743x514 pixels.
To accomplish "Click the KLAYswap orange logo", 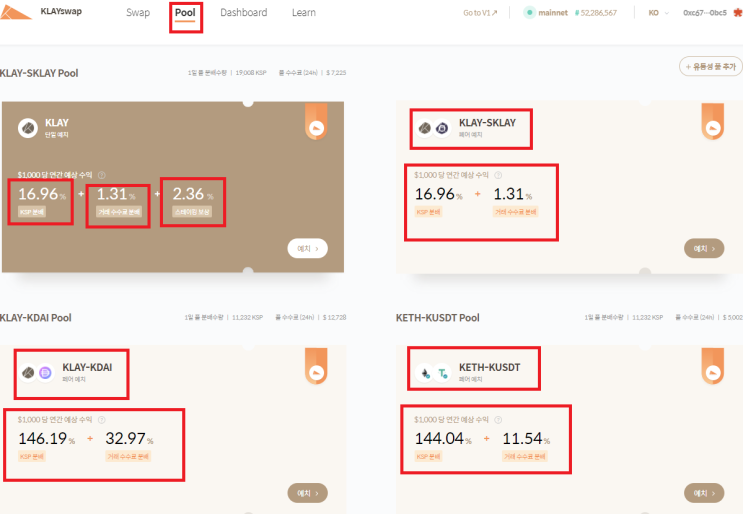I will 15,13.
